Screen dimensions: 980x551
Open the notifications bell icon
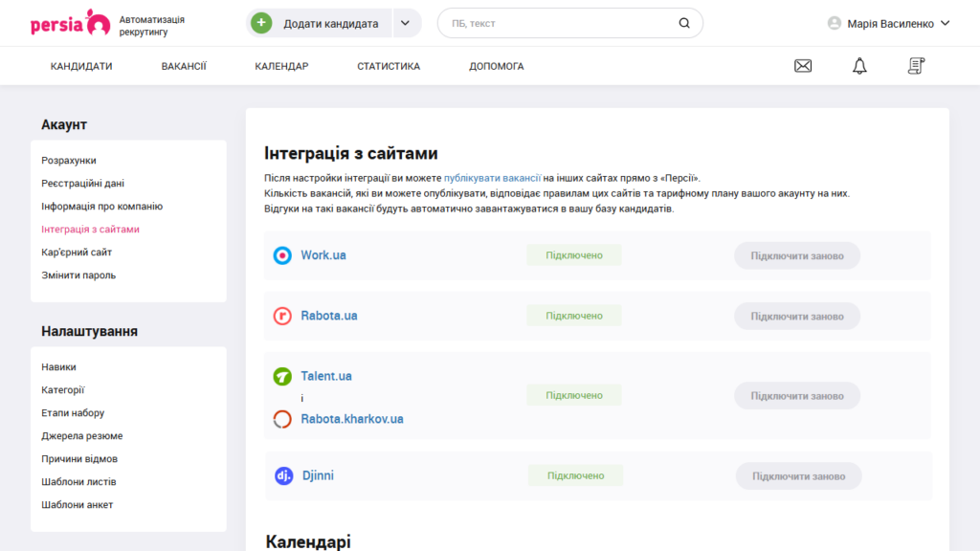860,66
